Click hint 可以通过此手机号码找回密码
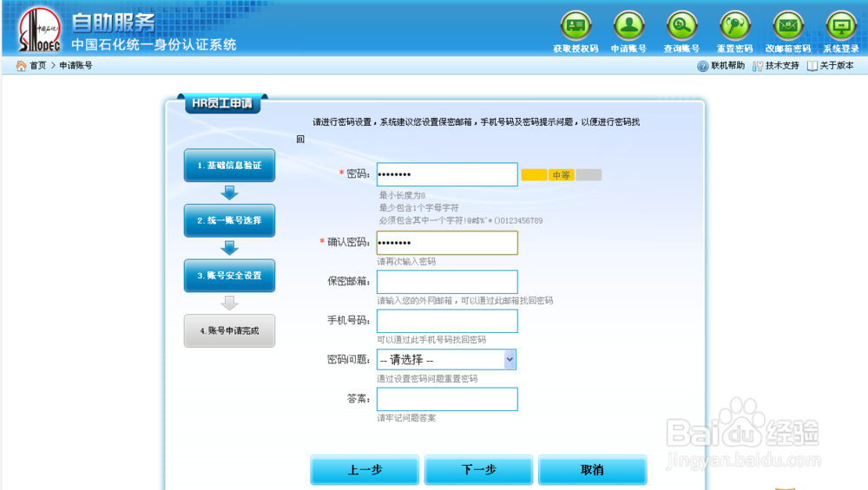 [431, 340]
